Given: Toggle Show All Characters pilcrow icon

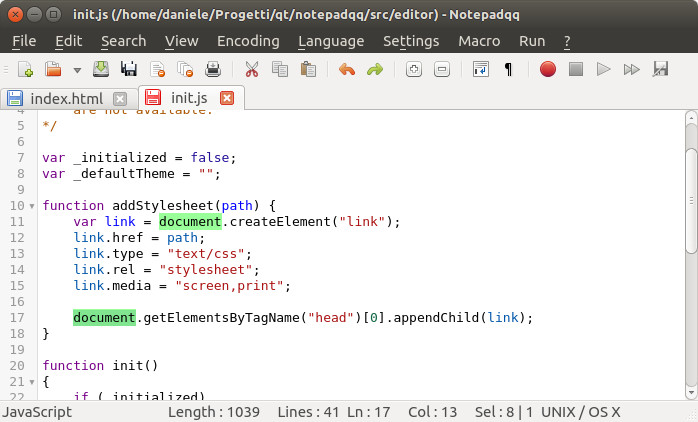Looking at the screenshot, I should click(x=508, y=69).
